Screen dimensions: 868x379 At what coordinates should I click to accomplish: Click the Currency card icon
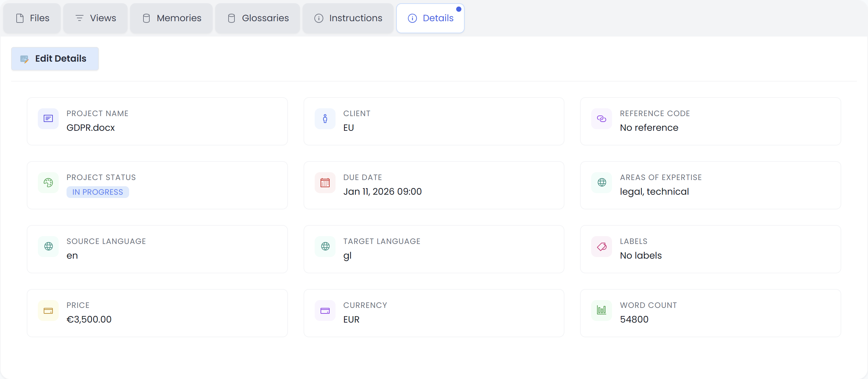pyautogui.click(x=325, y=311)
